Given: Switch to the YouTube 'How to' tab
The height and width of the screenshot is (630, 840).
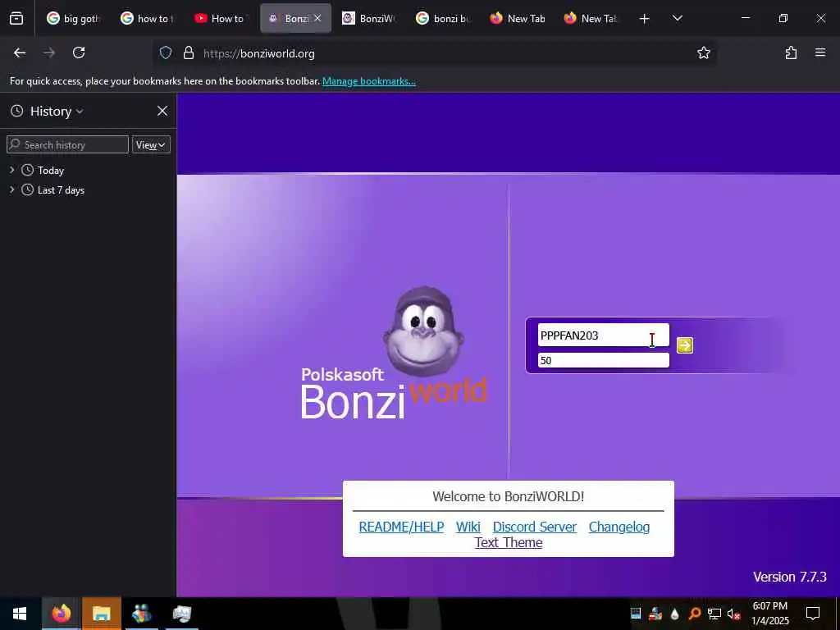Looking at the screenshot, I should point(221,18).
